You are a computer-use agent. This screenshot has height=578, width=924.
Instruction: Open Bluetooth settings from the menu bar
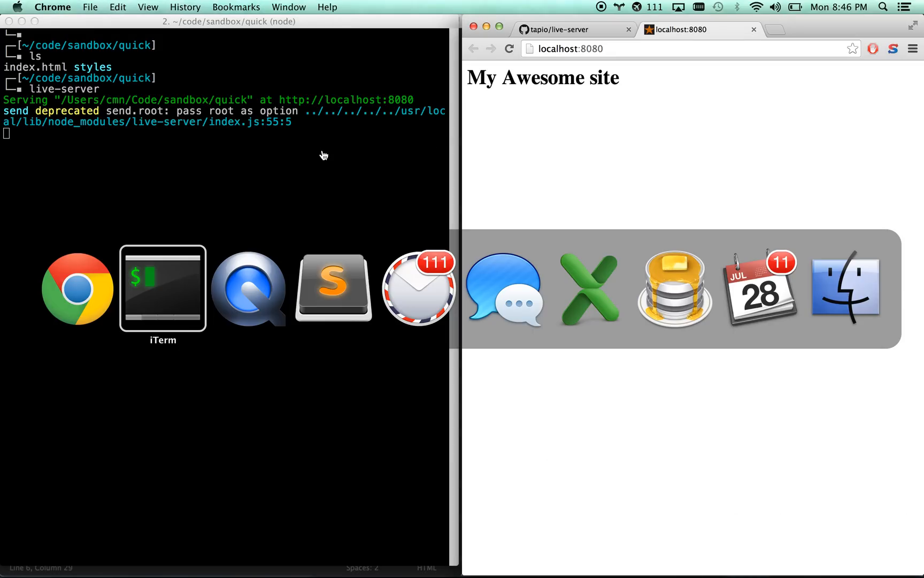(x=737, y=7)
